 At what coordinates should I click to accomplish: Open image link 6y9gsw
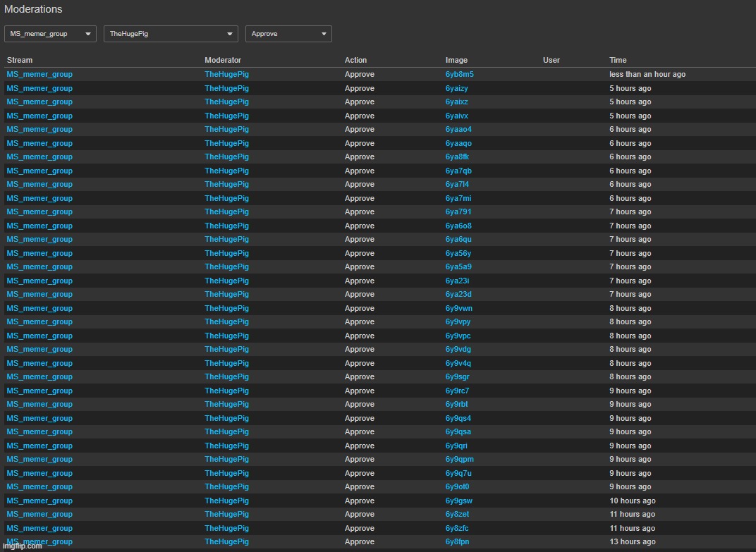(458, 501)
